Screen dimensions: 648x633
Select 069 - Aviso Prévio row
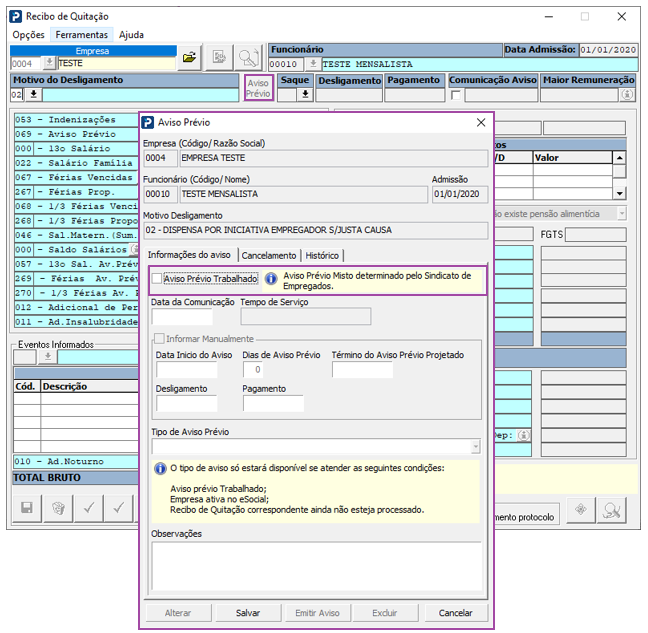click(x=76, y=134)
